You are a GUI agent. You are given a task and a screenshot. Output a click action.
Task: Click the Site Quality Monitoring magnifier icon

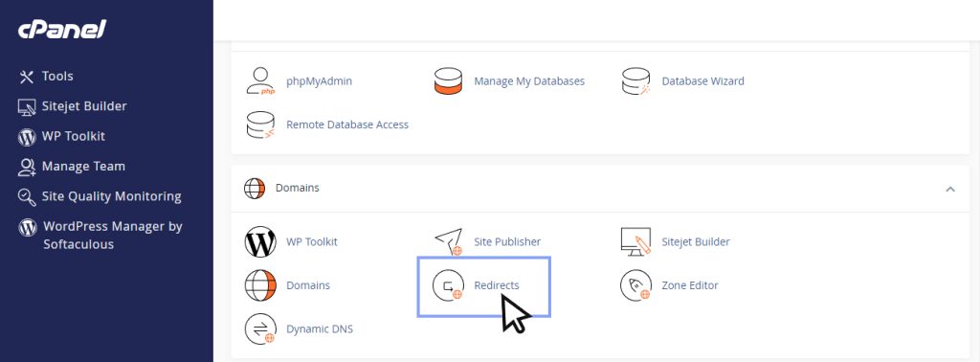26,197
